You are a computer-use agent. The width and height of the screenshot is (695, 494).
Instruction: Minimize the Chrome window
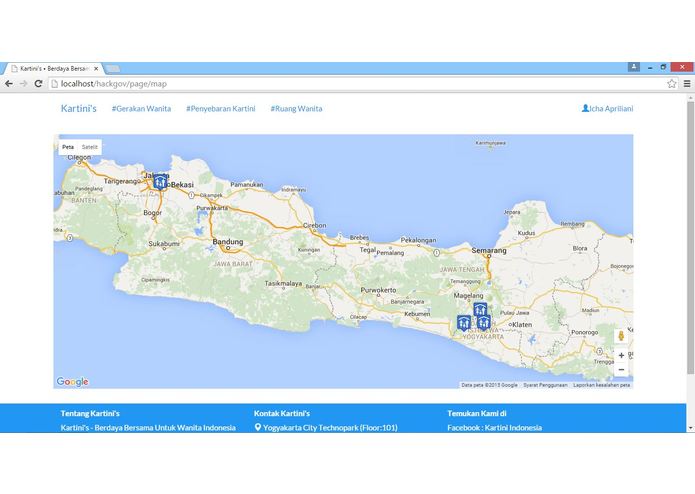(x=650, y=67)
